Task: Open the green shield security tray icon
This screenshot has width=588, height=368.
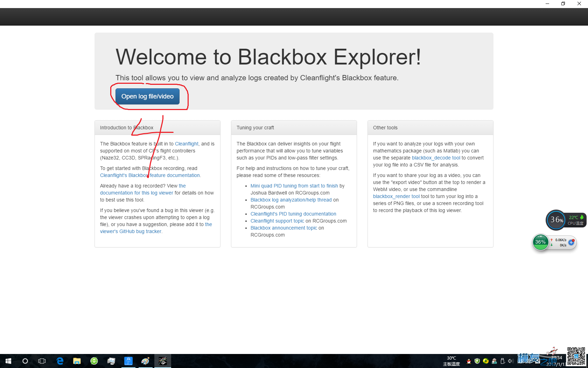Action: click(x=477, y=361)
